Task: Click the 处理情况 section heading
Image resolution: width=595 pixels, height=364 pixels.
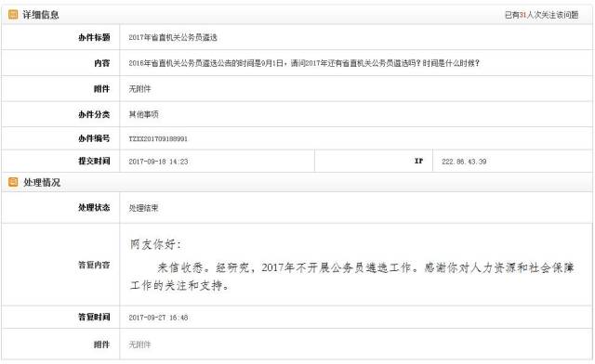Action: tap(42, 182)
